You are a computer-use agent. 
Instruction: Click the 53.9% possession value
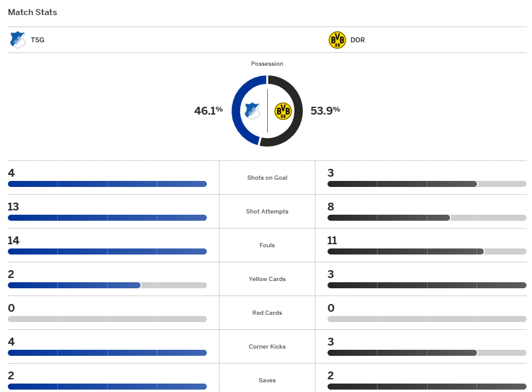325,111
